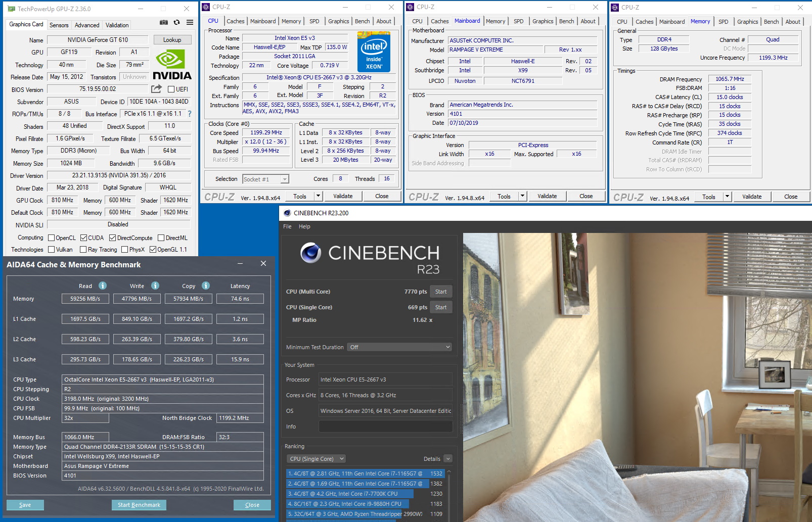Viewport: 812px width, 522px height.
Task: Open the Cinebench Help menu
Action: [304, 226]
